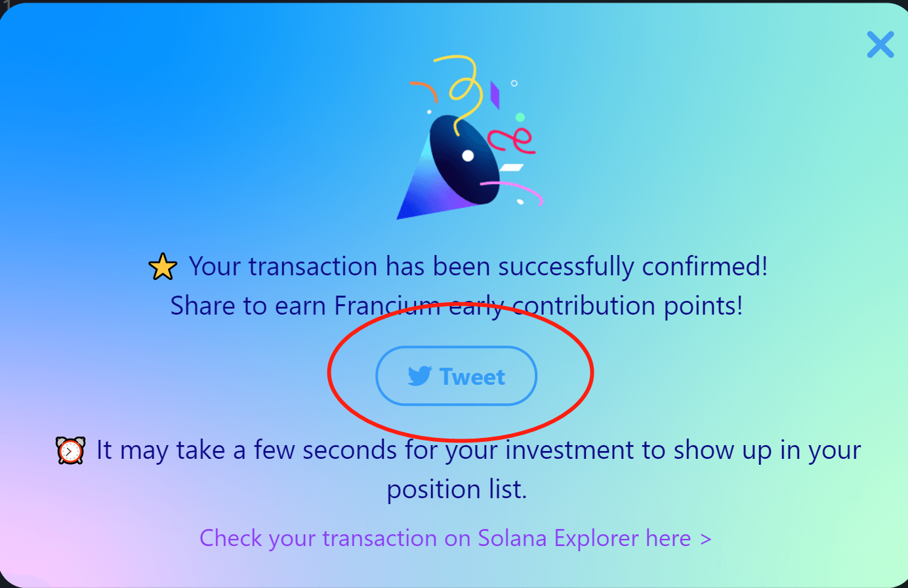Click the Twitter bird icon
The image size is (908, 588).
[x=420, y=376]
